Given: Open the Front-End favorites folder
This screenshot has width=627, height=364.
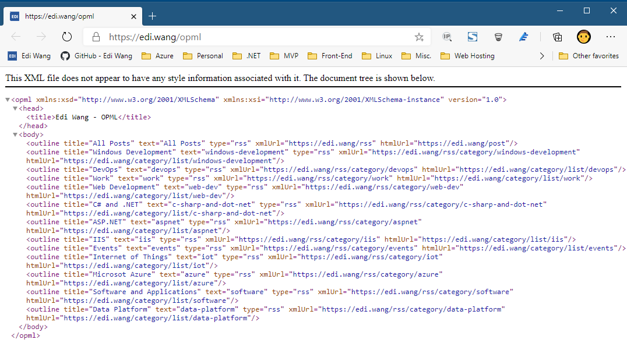Looking at the screenshot, I should pyautogui.click(x=330, y=56).
